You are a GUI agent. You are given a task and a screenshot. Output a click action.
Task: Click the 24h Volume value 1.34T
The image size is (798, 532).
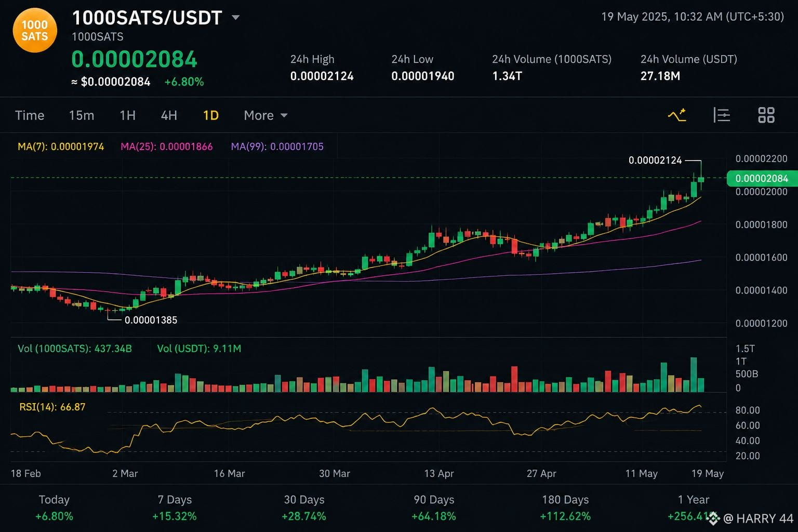coord(507,76)
